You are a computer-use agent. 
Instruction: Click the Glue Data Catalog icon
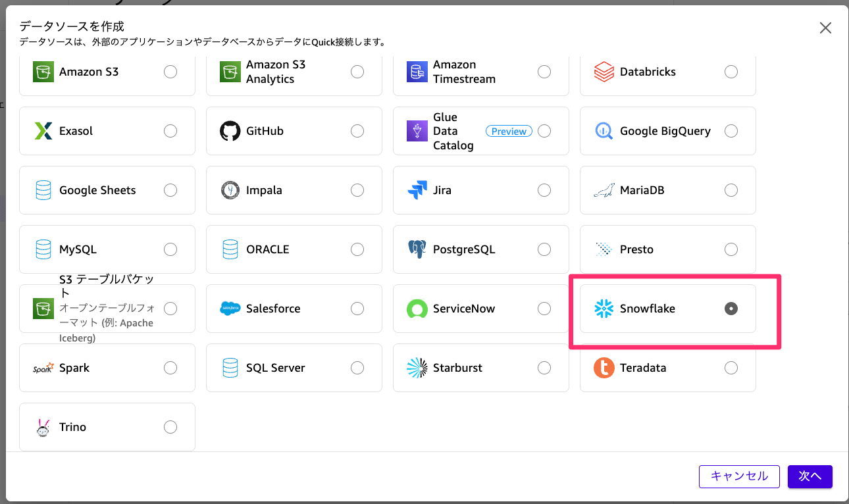click(417, 131)
